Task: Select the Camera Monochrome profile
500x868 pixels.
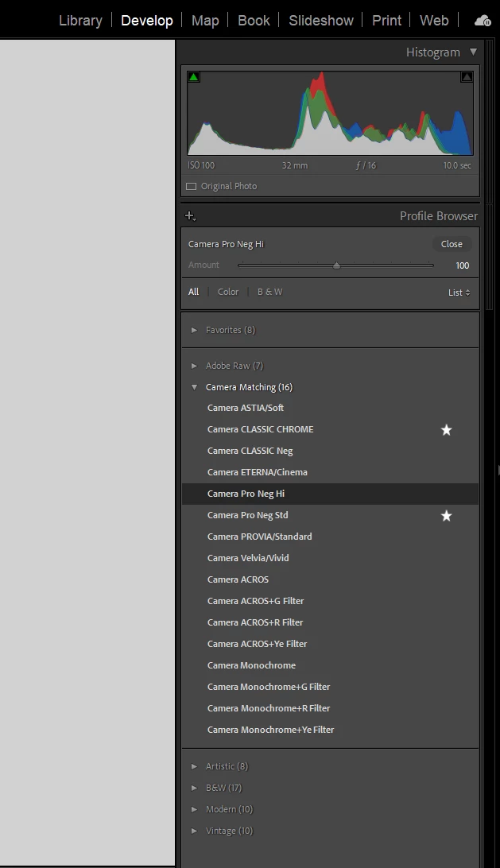Action: tap(330, 665)
